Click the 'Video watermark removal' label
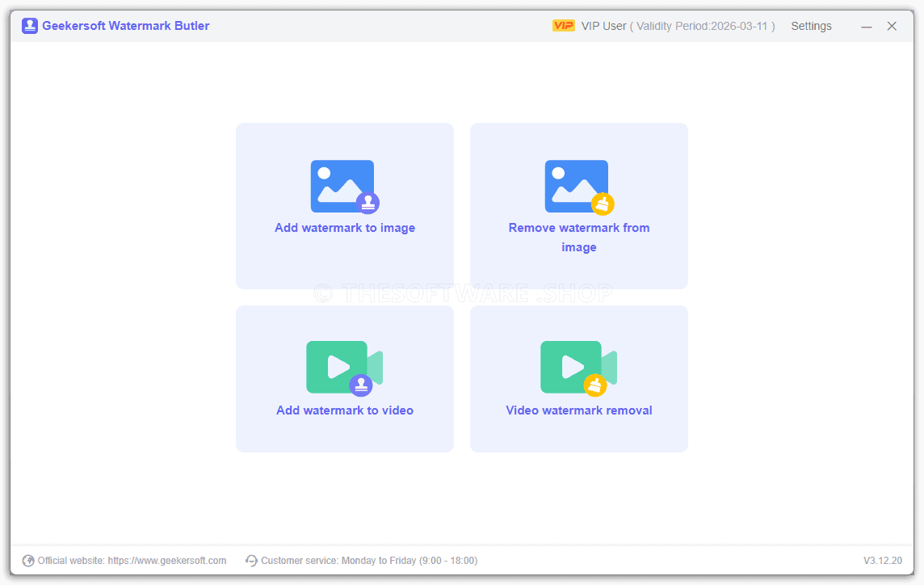This screenshot has height=585, width=924. point(578,410)
